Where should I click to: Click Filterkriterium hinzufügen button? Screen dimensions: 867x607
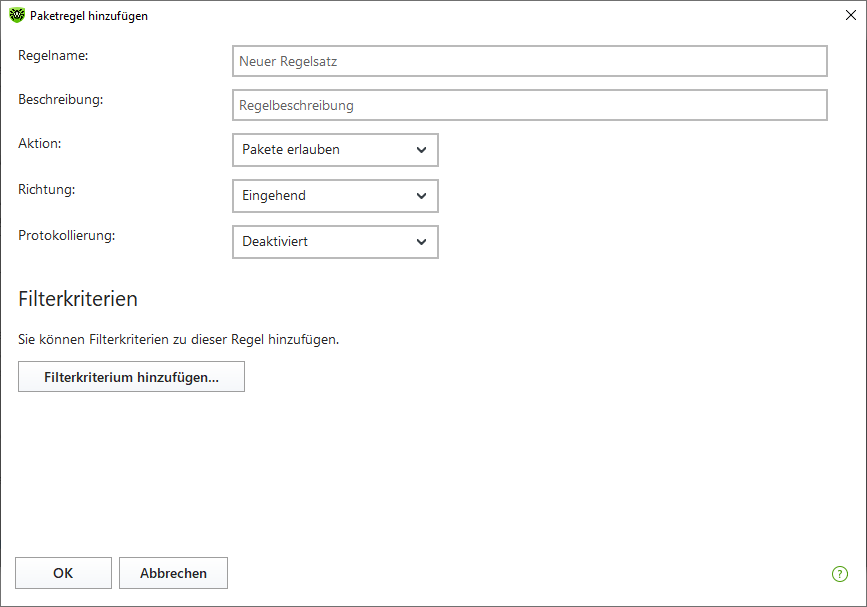[x=131, y=377]
